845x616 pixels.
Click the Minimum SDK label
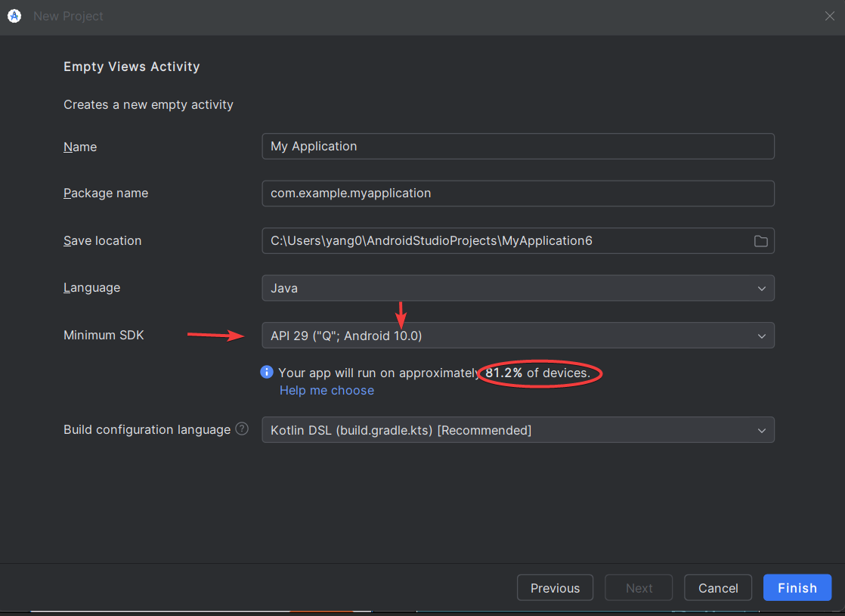pyautogui.click(x=104, y=336)
